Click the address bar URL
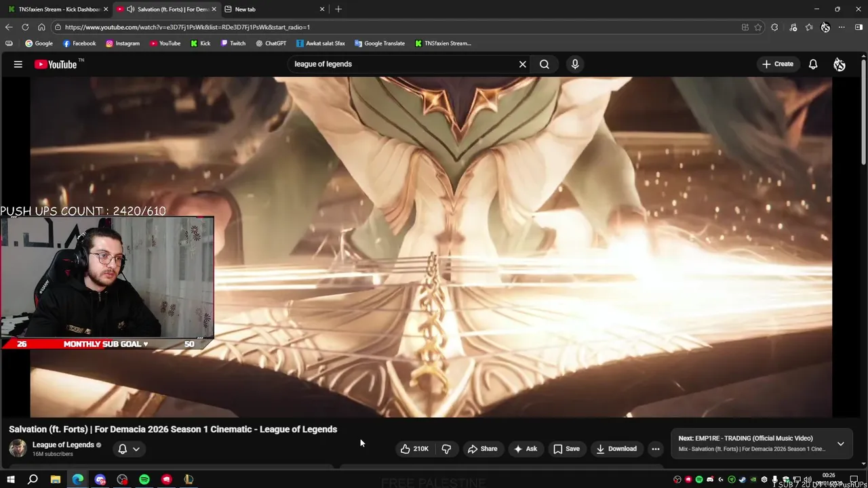The image size is (868, 488). click(x=188, y=27)
